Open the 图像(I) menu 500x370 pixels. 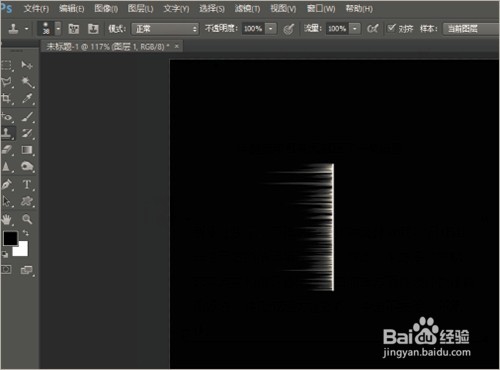pos(106,9)
